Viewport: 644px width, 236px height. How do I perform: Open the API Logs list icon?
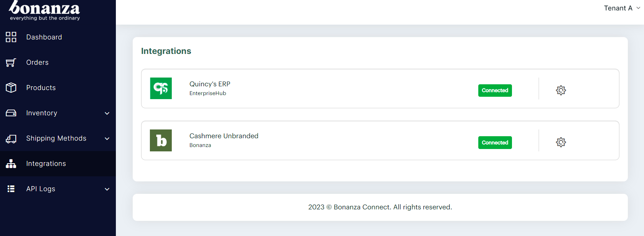11,189
